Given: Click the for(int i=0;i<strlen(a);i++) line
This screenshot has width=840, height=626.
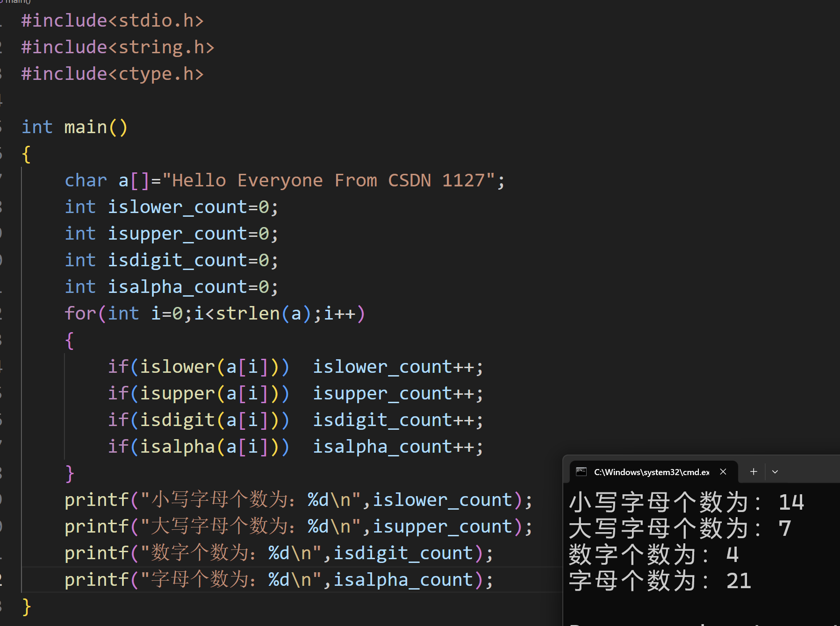Looking at the screenshot, I should [x=215, y=313].
